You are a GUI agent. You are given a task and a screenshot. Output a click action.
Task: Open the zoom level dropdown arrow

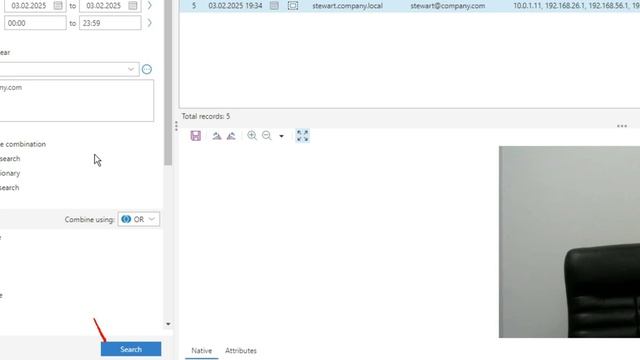point(281,136)
